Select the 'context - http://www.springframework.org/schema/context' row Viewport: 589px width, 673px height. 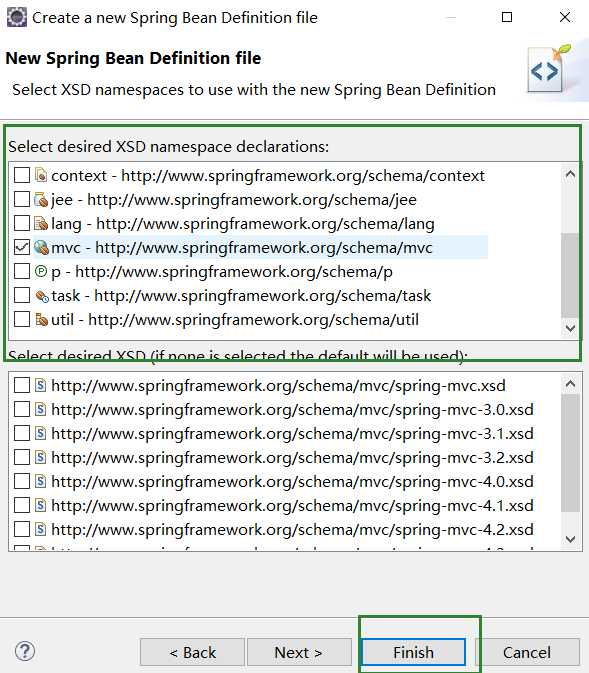click(268, 175)
